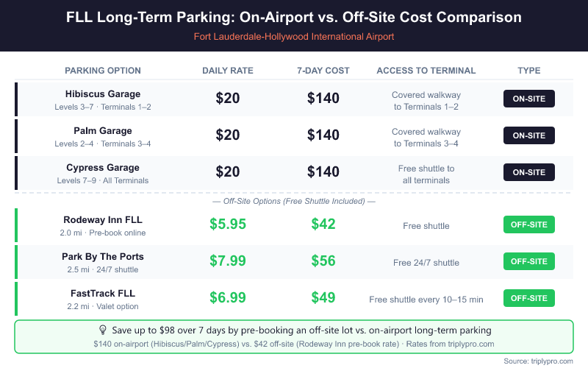The height and width of the screenshot is (368, 588).
Task: Click the $56 seven-day cost
Action: pos(323,261)
